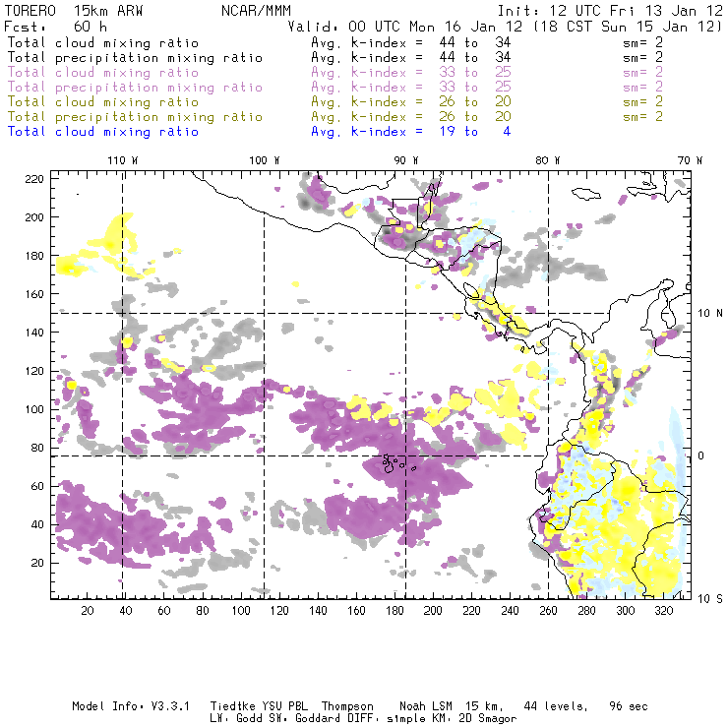The width and height of the screenshot is (728, 728).
Task: Click the '10 S' latitude label
Action: (x=710, y=599)
